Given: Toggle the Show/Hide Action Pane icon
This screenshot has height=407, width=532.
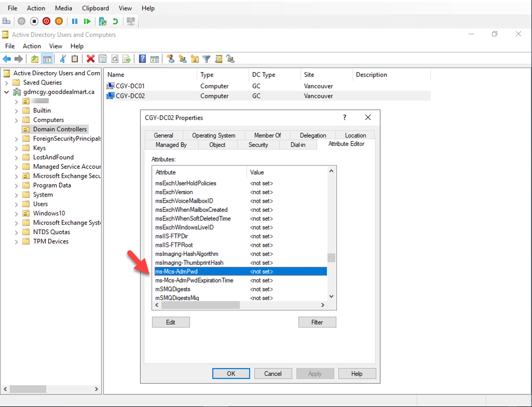Looking at the screenshot, I should click(155, 59).
